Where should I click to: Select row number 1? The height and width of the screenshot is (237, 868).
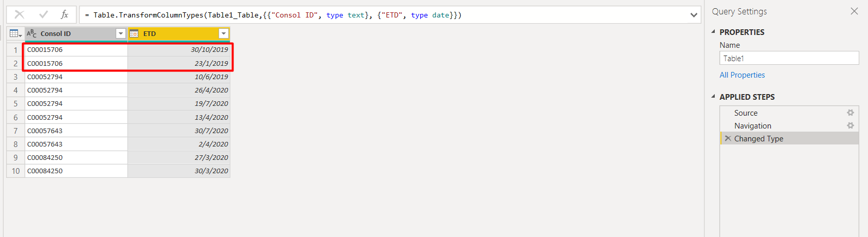(x=15, y=50)
